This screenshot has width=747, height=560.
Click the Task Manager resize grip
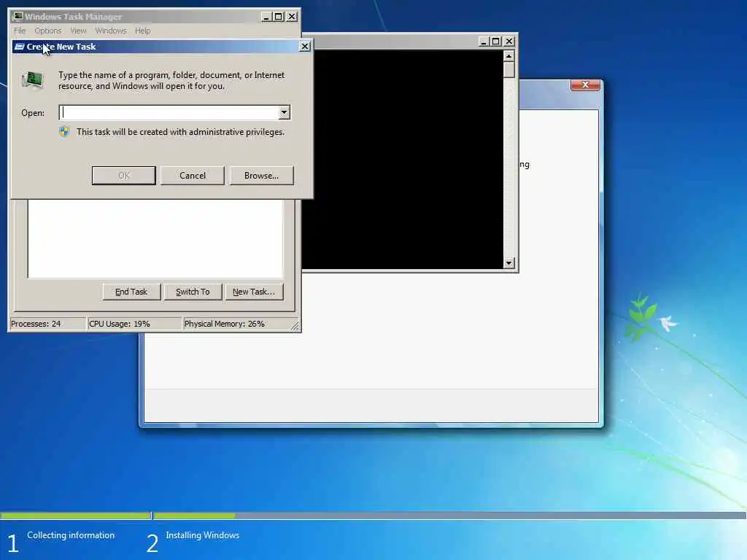pos(295,326)
